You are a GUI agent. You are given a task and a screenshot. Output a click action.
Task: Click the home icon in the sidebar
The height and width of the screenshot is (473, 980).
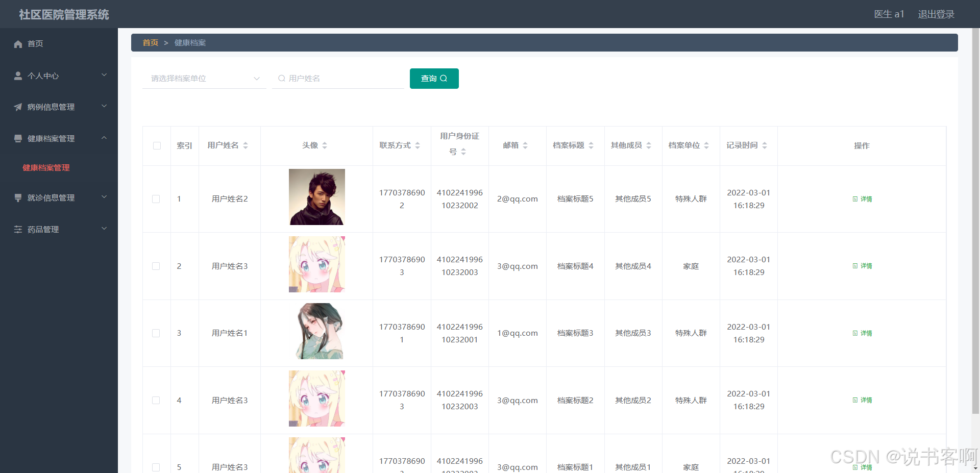(x=18, y=44)
